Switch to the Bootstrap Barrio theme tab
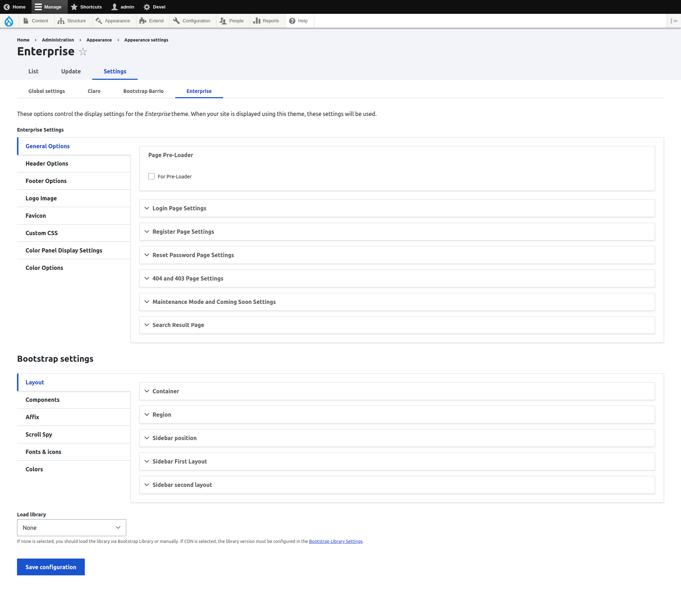681x616 pixels. 143,91
